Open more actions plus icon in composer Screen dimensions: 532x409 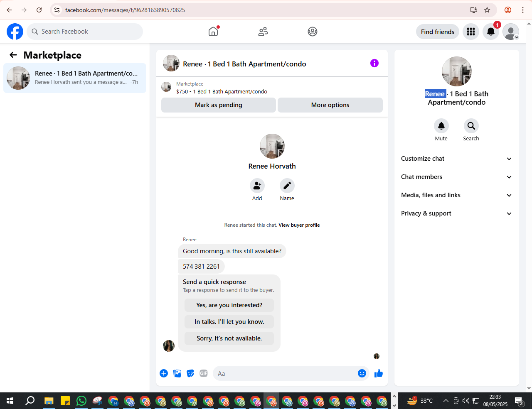164,373
